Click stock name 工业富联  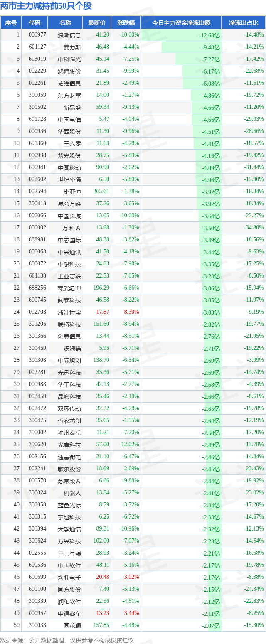(x=69, y=276)
